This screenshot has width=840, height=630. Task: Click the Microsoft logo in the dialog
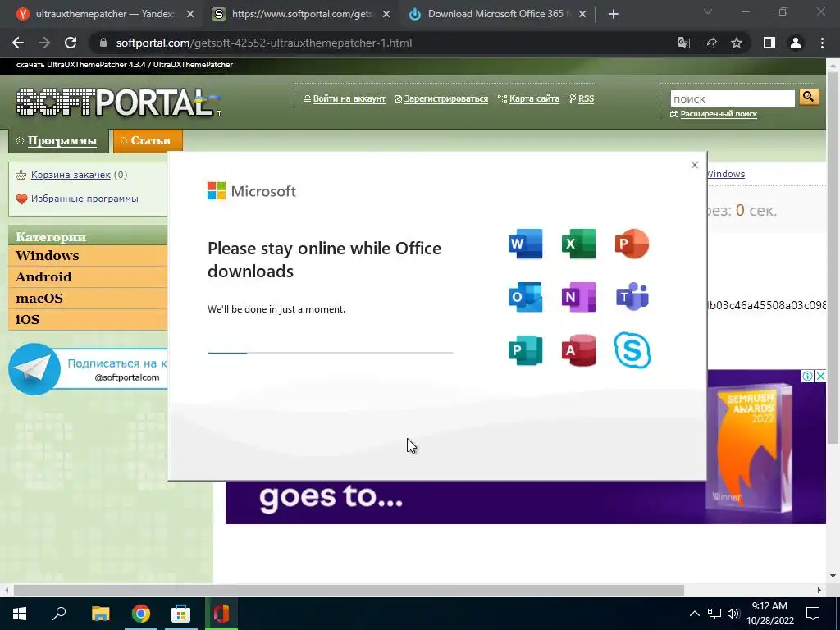pyautogui.click(x=251, y=190)
